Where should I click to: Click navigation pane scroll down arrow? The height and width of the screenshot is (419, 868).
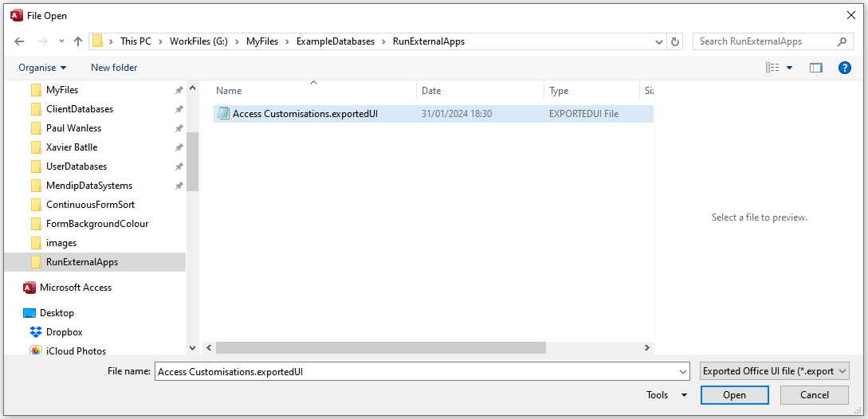click(x=193, y=348)
